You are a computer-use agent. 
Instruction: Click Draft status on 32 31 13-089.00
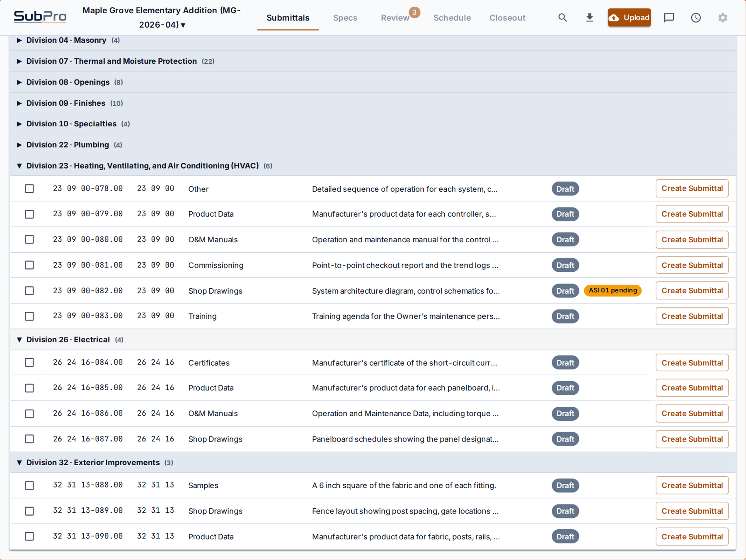click(x=565, y=511)
